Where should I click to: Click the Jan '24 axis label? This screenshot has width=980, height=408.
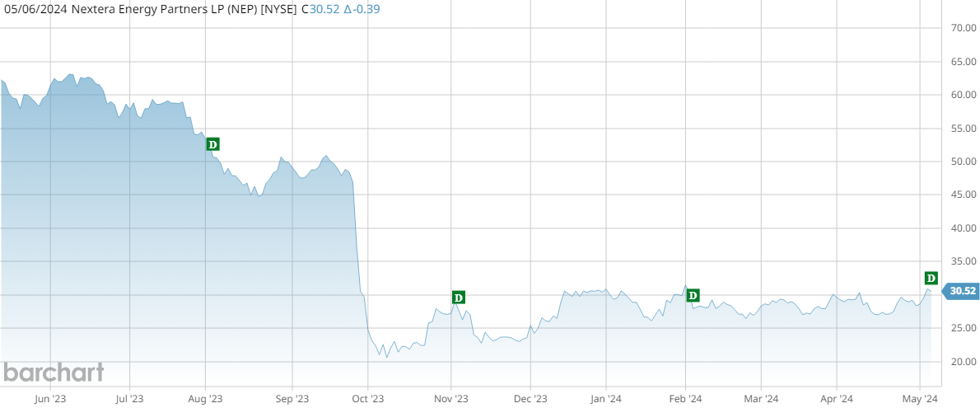[x=606, y=398]
